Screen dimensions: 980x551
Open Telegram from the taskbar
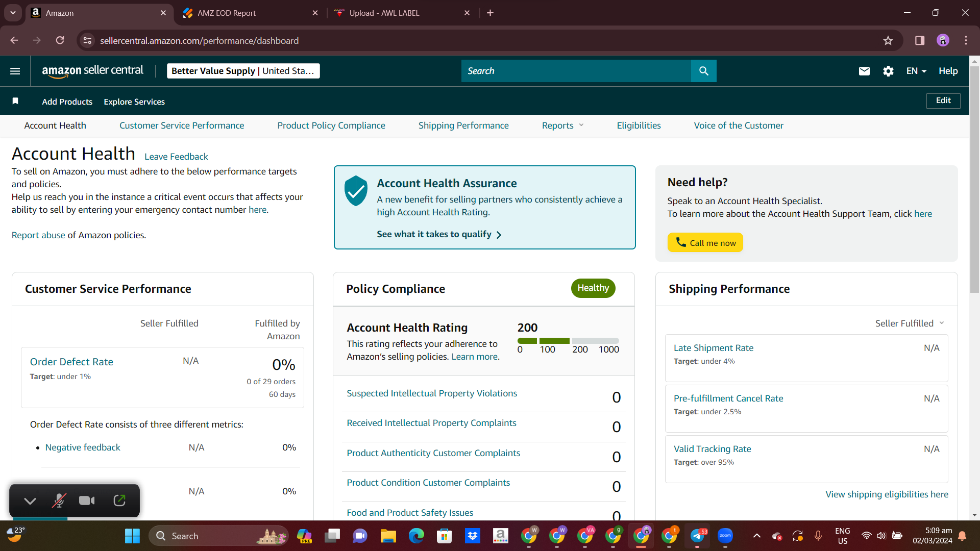[x=697, y=536]
